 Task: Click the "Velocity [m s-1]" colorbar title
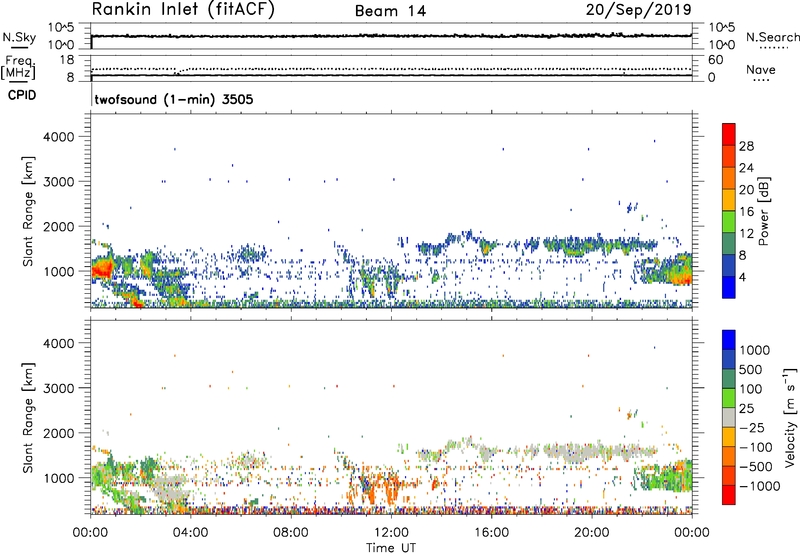(790, 417)
